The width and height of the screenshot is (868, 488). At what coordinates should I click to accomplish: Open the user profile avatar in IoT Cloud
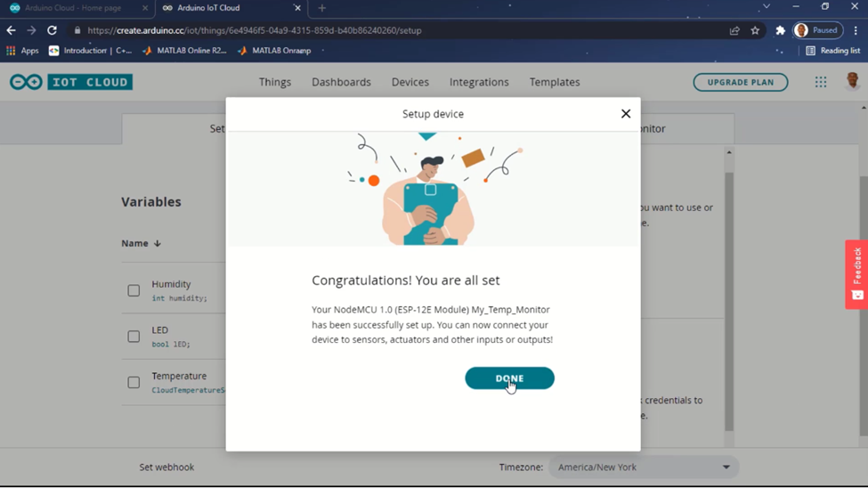[x=853, y=81]
